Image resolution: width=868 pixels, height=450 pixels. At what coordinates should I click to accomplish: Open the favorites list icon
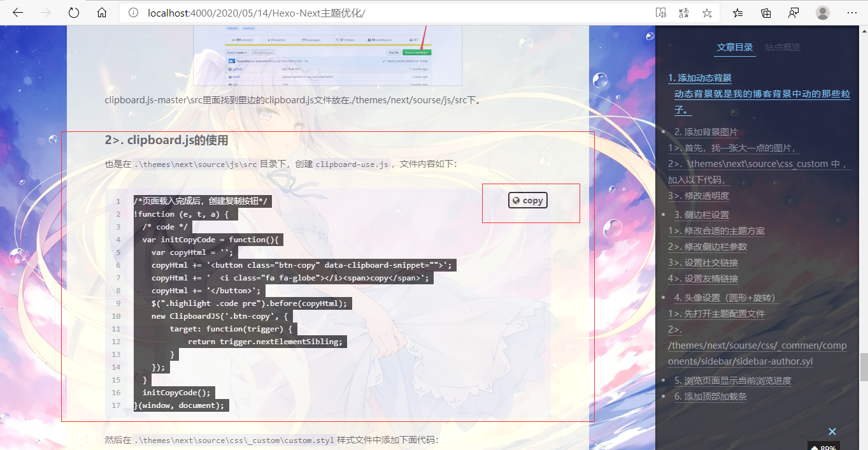tap(738, 13)
